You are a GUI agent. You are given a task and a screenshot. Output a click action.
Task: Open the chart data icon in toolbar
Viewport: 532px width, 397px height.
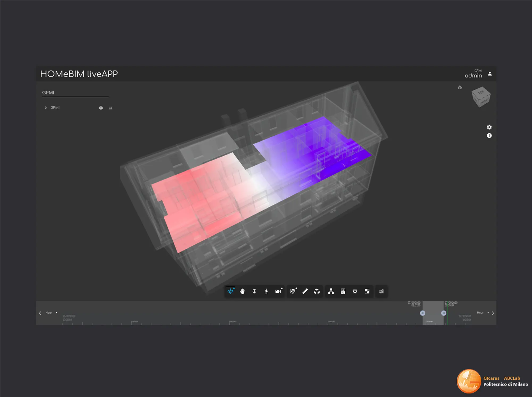[381, 291]
